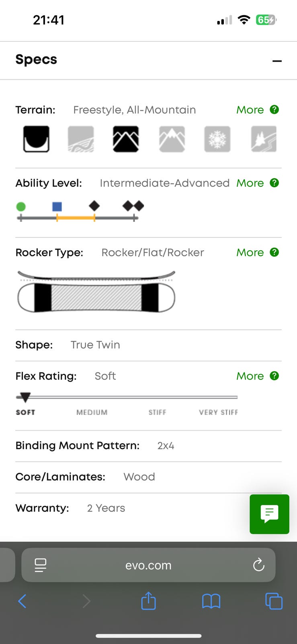Collapse the Specs section
The height and width of the screenshot is (644, 297).
click(277, 61)
